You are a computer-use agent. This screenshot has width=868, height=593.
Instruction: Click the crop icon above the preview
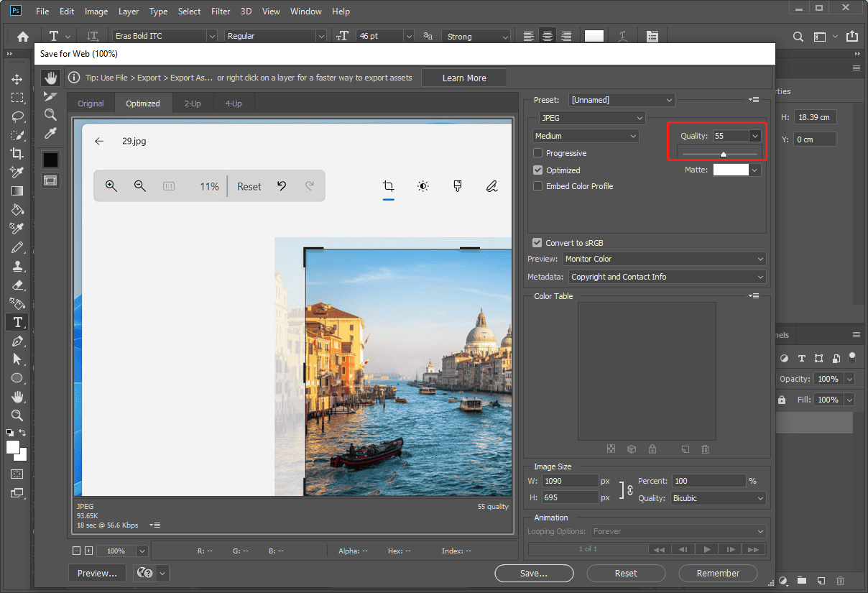[388, 185]
